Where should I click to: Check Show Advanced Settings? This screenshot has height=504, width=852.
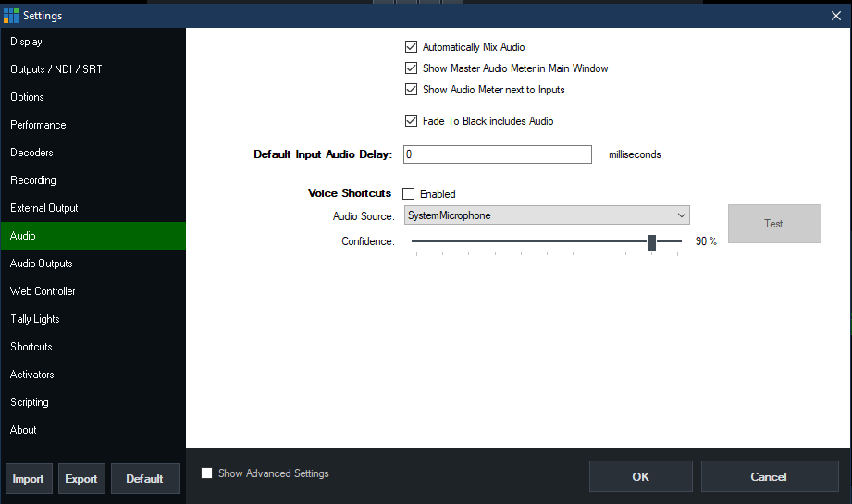[207, 473]
